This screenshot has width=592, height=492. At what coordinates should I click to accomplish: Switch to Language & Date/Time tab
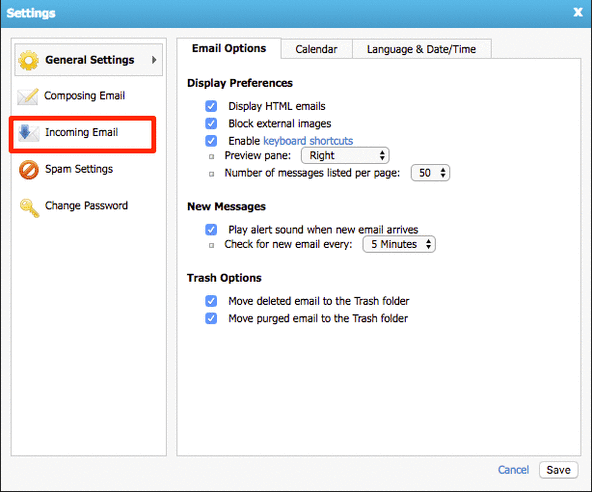(421, 49)
